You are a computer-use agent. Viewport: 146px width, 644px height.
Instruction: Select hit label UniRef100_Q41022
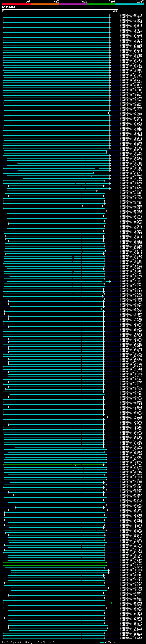click(131, 75)
